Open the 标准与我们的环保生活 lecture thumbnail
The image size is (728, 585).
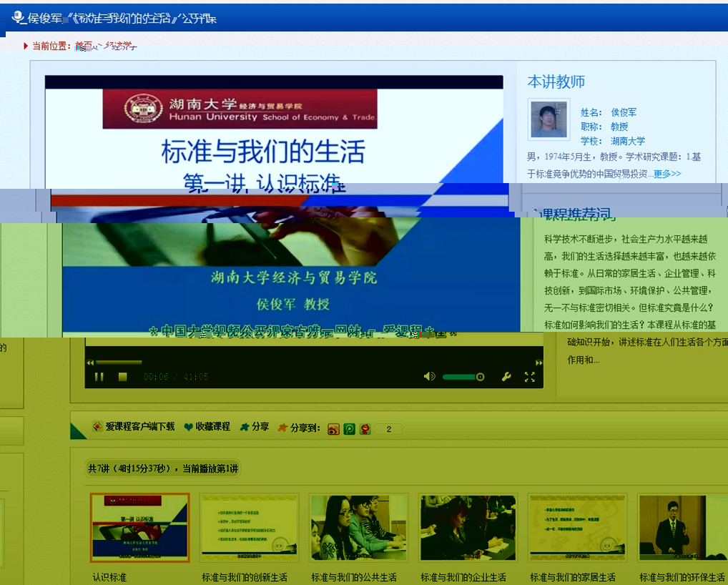[682, 527]
